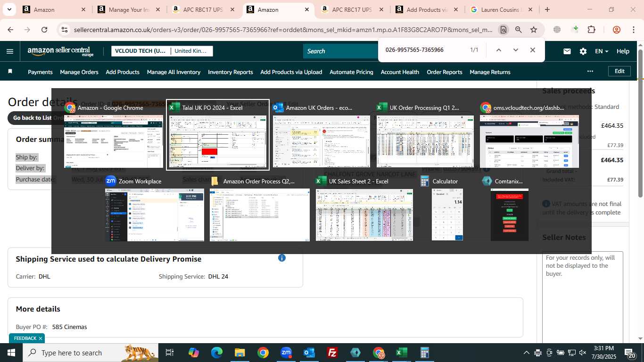Navigate back with the back arrow
The image size is (644, 362).
pos(10,30)
